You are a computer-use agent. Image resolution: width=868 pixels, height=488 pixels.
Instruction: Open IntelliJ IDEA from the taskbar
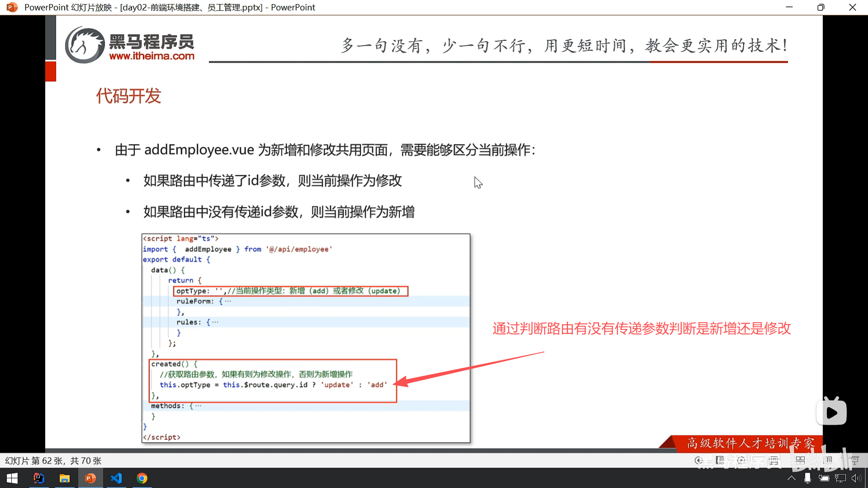[x=39, y=478]
